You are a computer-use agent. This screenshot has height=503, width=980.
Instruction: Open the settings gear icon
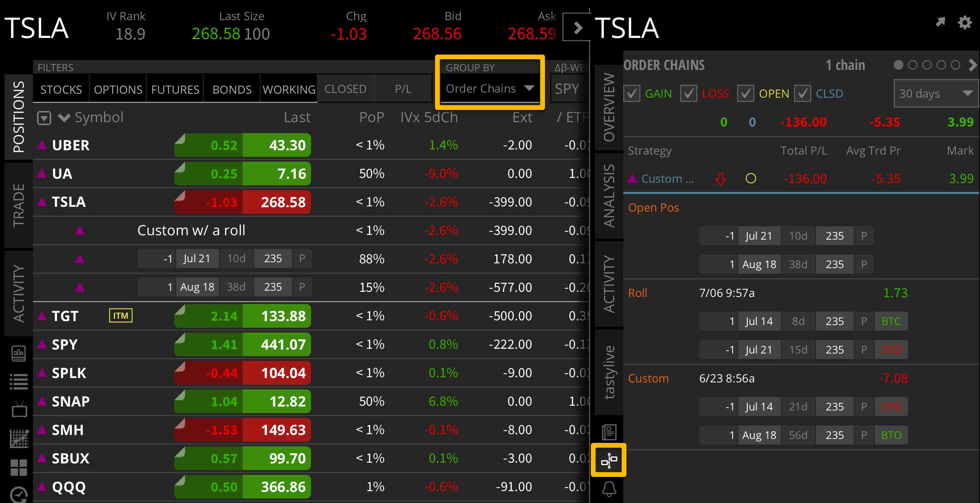point(965,23)
